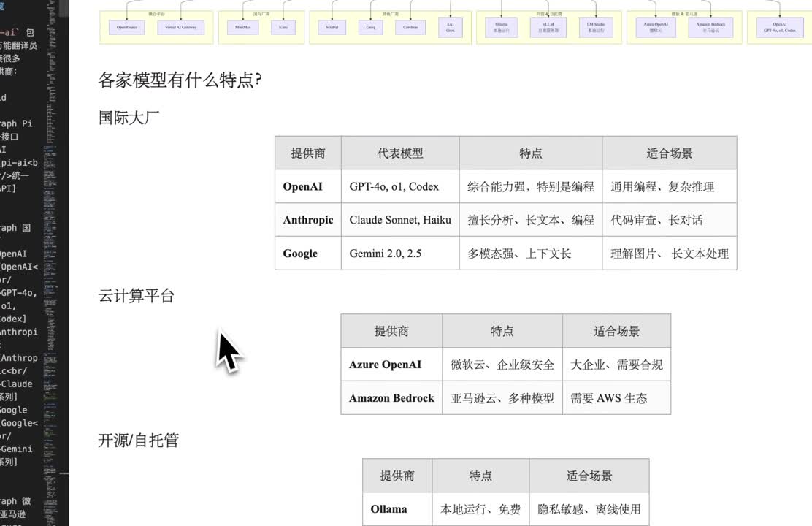
Task: Select the xAI Grok diagram node
Action: [x=451, y=27]
